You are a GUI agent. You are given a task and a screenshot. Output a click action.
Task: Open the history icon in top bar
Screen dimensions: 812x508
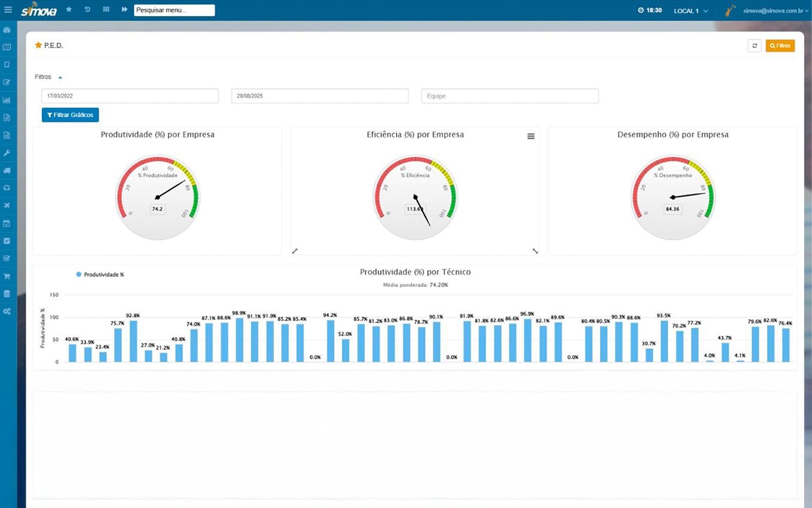87,10
